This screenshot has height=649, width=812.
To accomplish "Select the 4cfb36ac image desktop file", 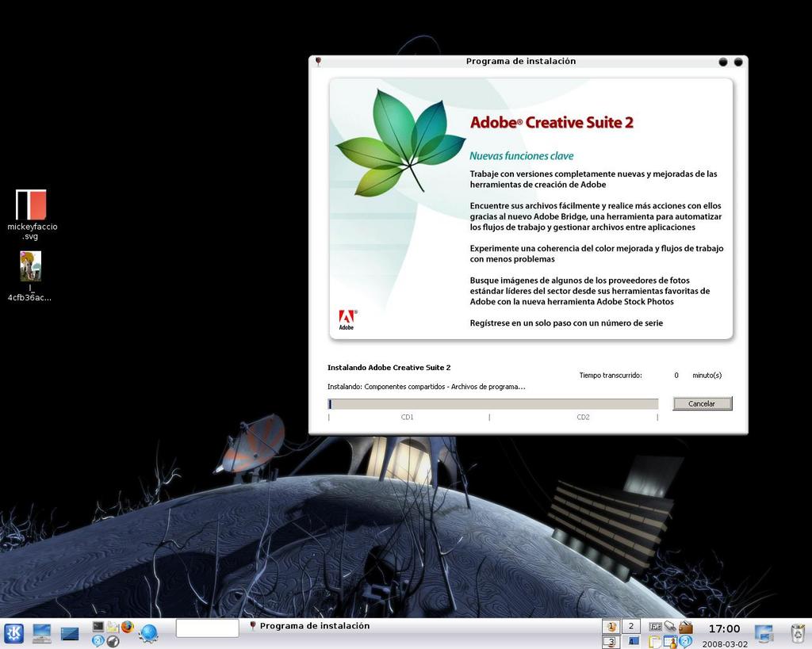I will 30,276.
